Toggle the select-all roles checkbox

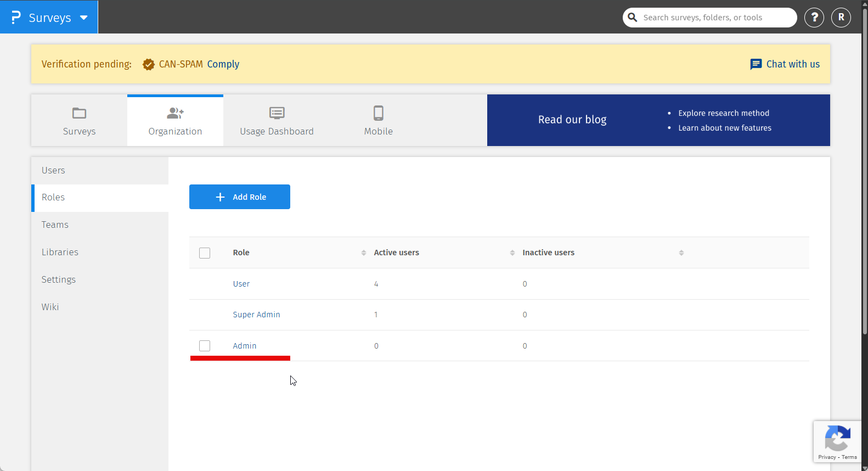pos(205,253)
